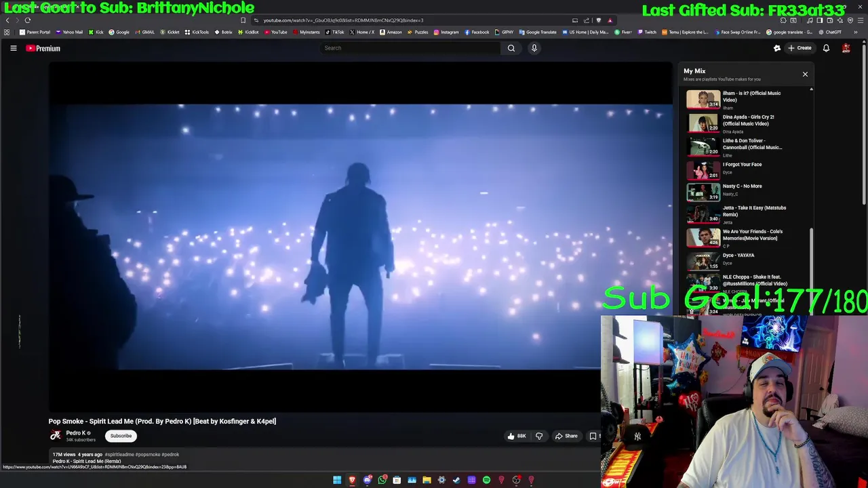Click the playlist-remix icon beside Create
This screenshot has height=488, width=868.
777,48
